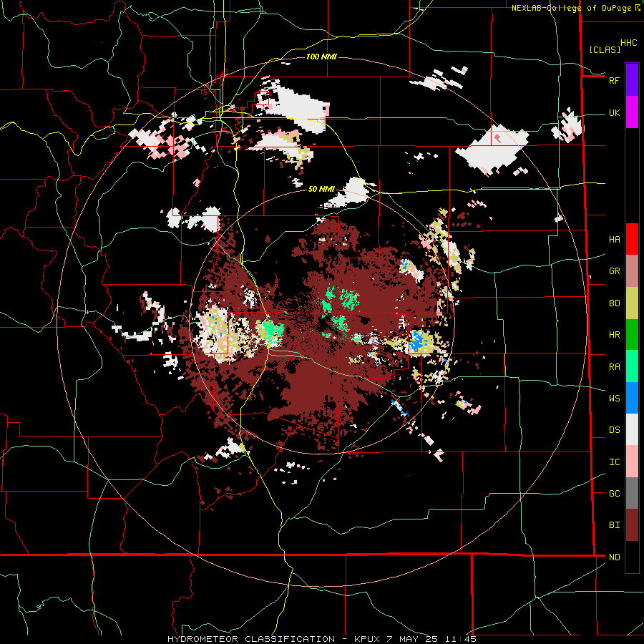Viewport: 644px width, 644px height.
Task: Click the HA red legend swatch
Action: (x=632, y=239)
